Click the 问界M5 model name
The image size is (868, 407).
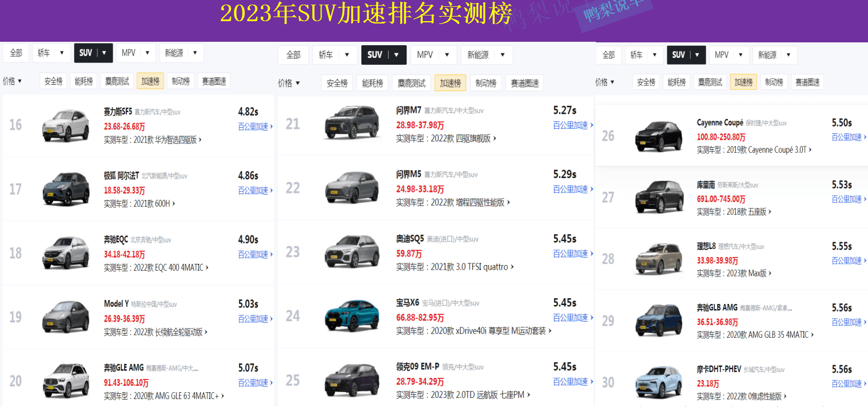click(408, 174)
